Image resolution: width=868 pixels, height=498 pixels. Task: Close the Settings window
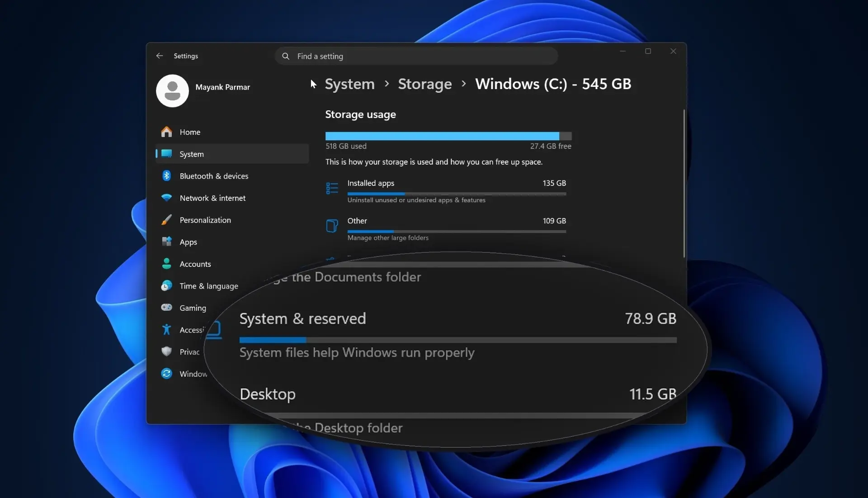click(673, 51)
